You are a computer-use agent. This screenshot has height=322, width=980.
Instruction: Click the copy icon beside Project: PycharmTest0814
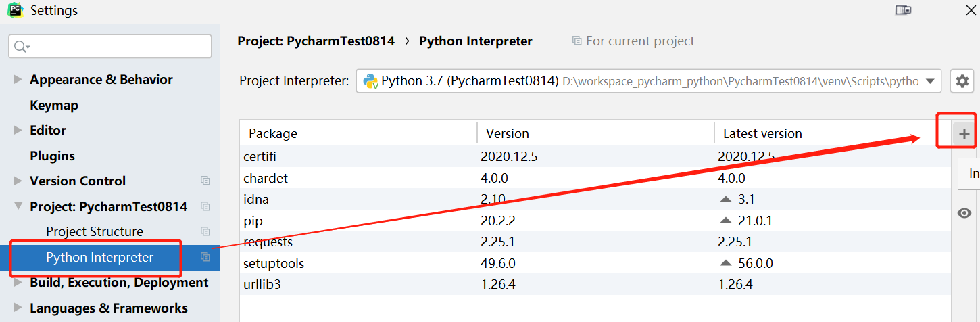click(205, 206)
